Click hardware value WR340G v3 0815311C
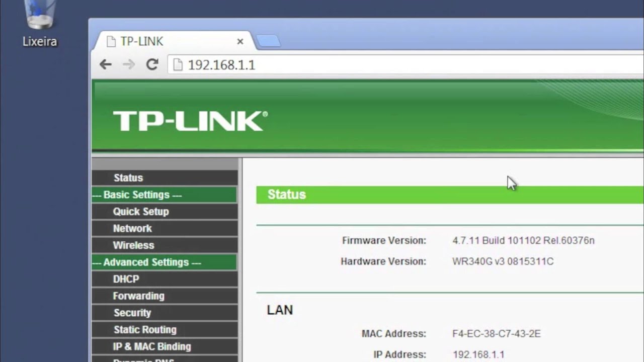Image resolution: width=644 pixels, height=362 pixels. [503, 261]
